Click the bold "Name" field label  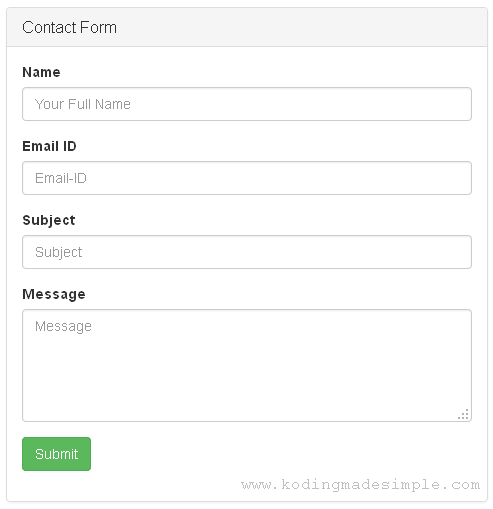coord(41,72)
